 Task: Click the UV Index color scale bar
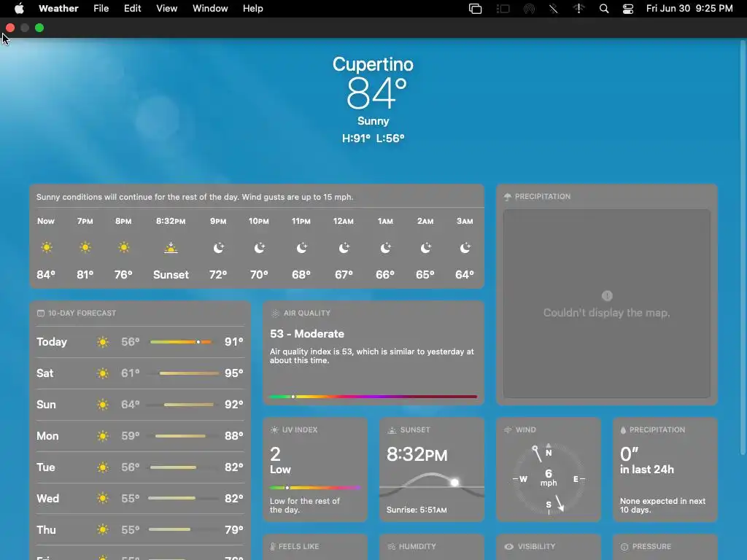315,488
